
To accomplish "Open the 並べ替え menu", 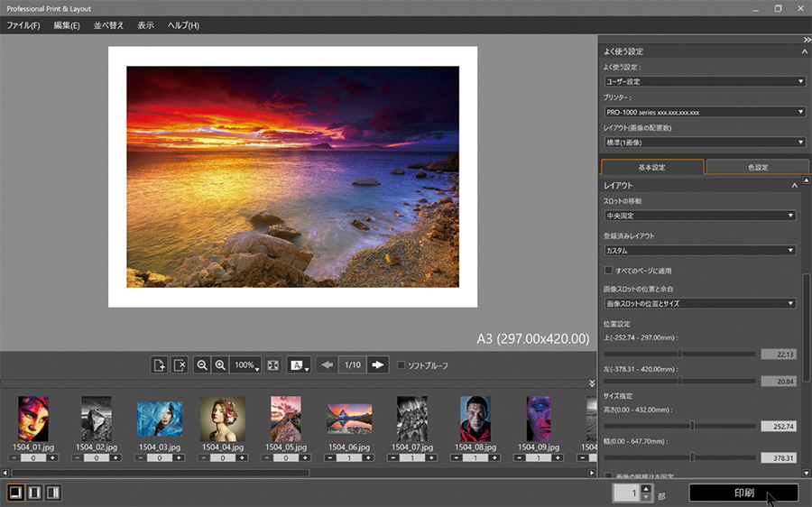I will coord(108,25).
